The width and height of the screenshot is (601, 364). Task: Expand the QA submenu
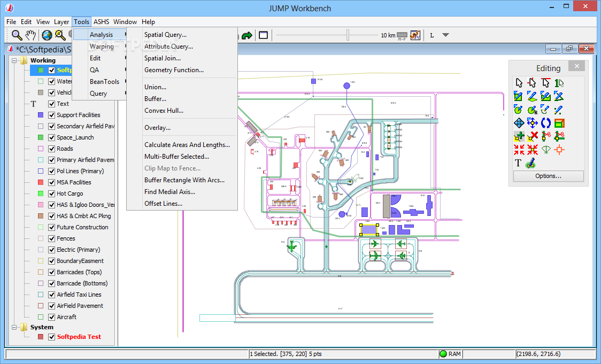(99, 70)
